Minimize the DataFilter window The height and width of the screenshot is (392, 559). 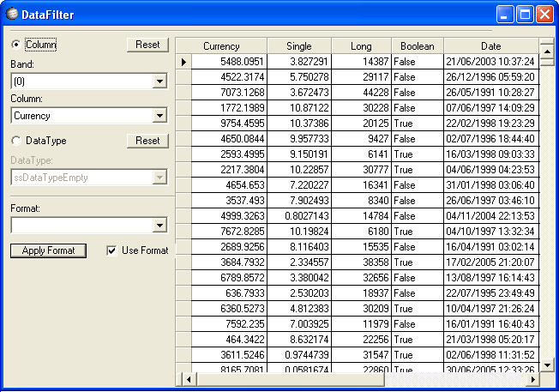click(x=506, y=14)
